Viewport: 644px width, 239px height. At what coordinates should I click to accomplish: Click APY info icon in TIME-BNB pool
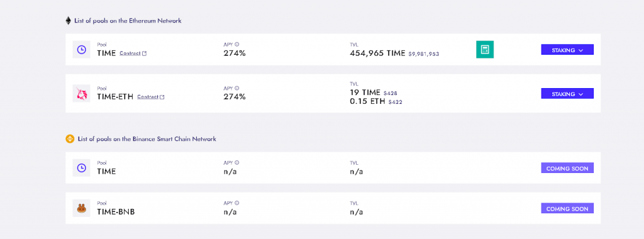click(237, 203)
